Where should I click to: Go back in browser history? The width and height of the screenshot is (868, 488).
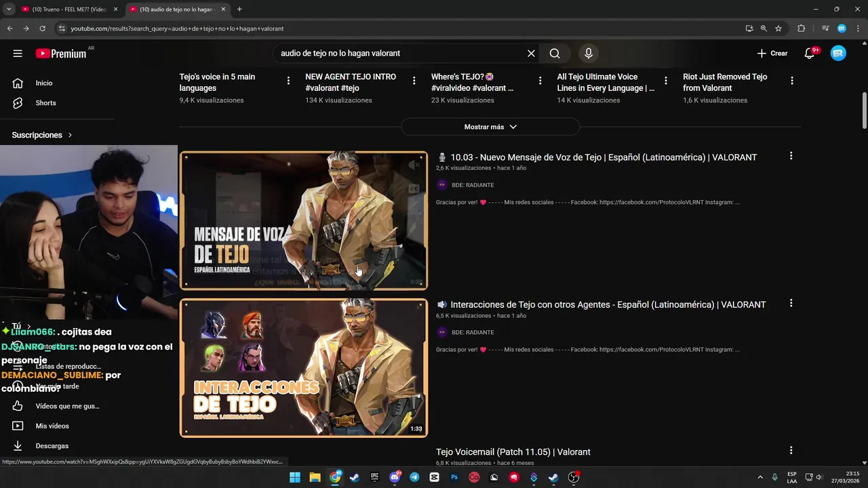(x=9, y=28)
